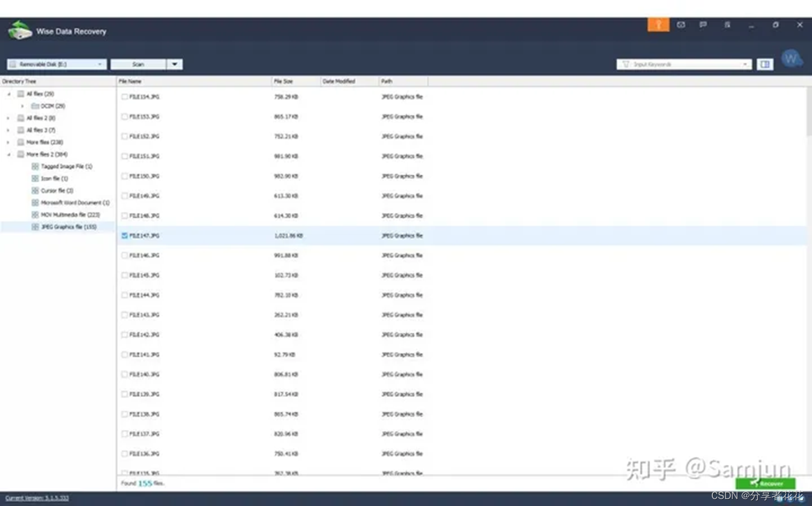Select the FILE149.JPG file name

144,196
